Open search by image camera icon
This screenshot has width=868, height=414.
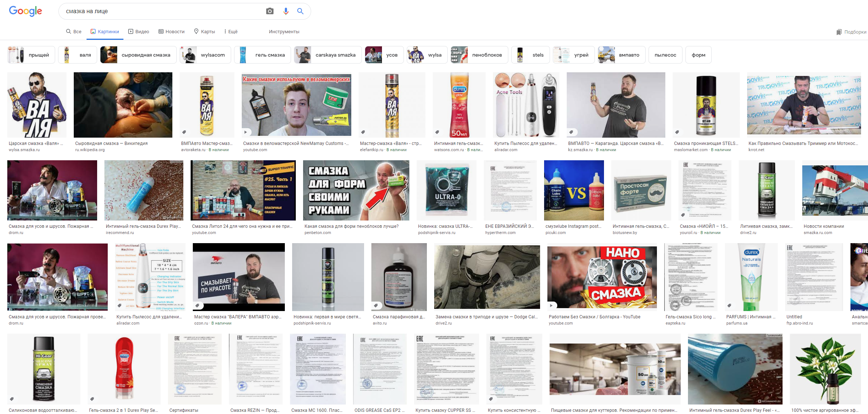coord(270,11)
